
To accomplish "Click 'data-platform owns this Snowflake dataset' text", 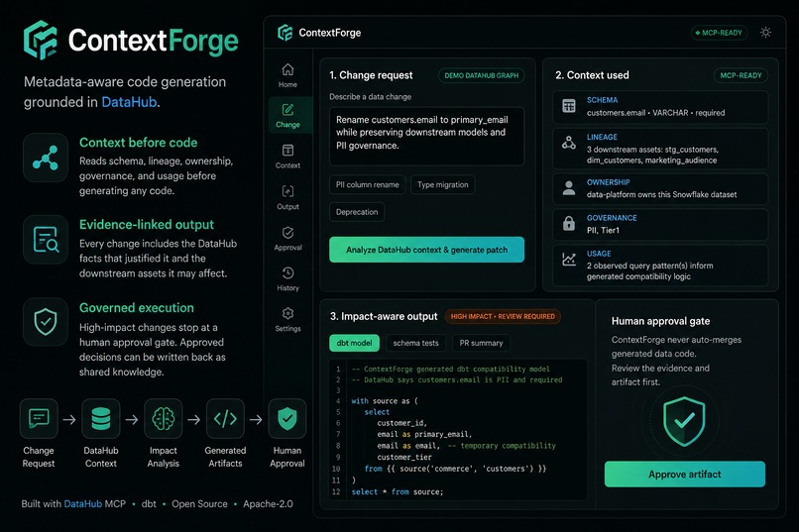I will [661, 194].
